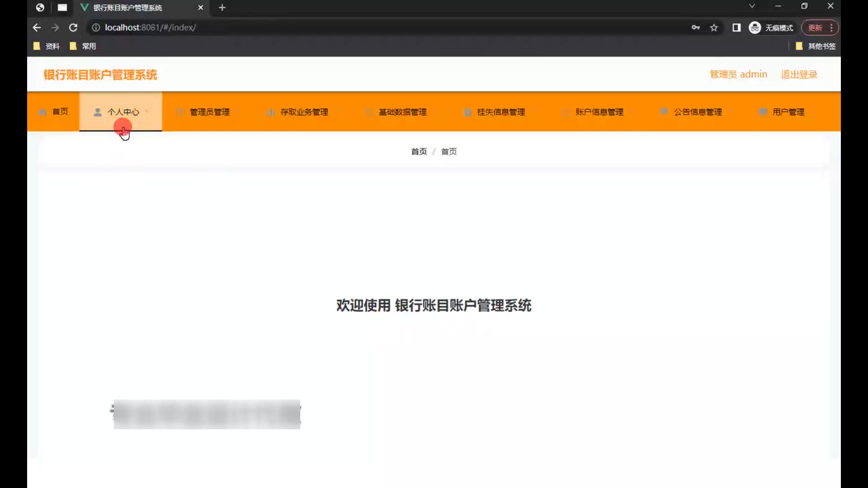Open the 基础数据管理 dropdown menu
The image size is (868, 488).
coord(402,112)
